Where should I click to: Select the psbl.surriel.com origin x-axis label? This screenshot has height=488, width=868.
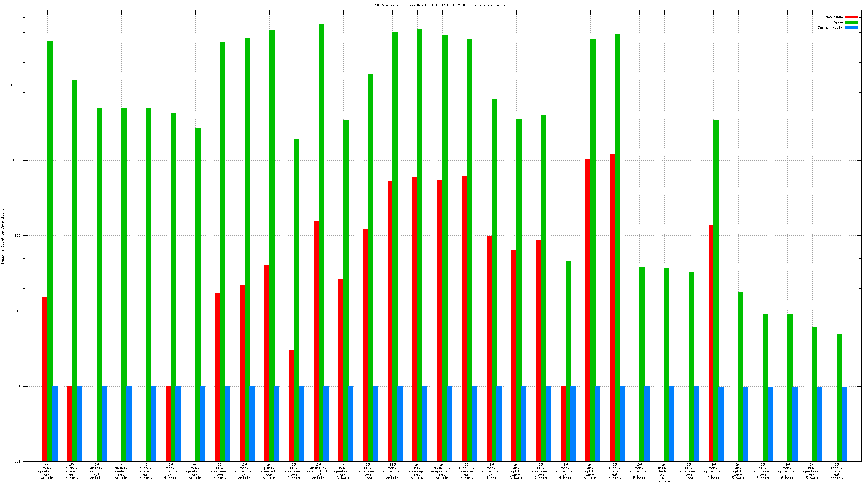tap(269, 471)
